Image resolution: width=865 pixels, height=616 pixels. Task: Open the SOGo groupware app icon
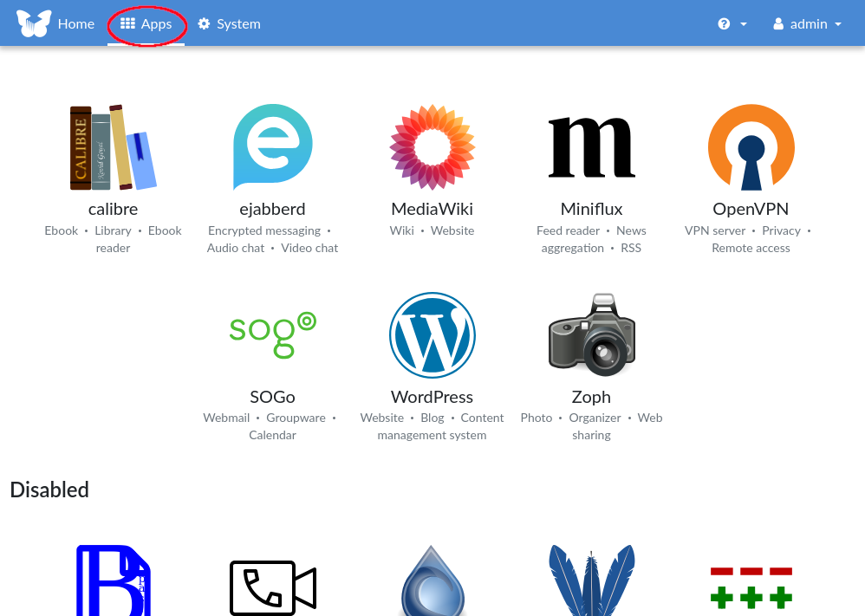[x=272, y=335]
